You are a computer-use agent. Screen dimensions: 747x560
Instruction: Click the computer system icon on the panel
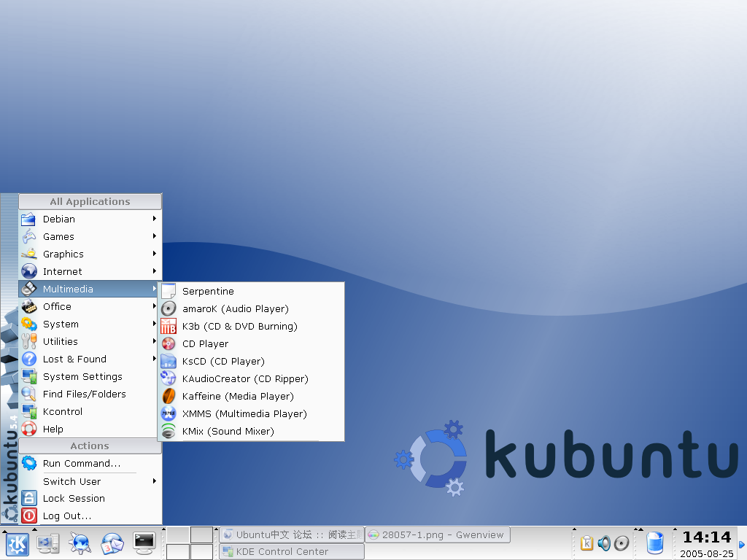[x=48, y=544]
